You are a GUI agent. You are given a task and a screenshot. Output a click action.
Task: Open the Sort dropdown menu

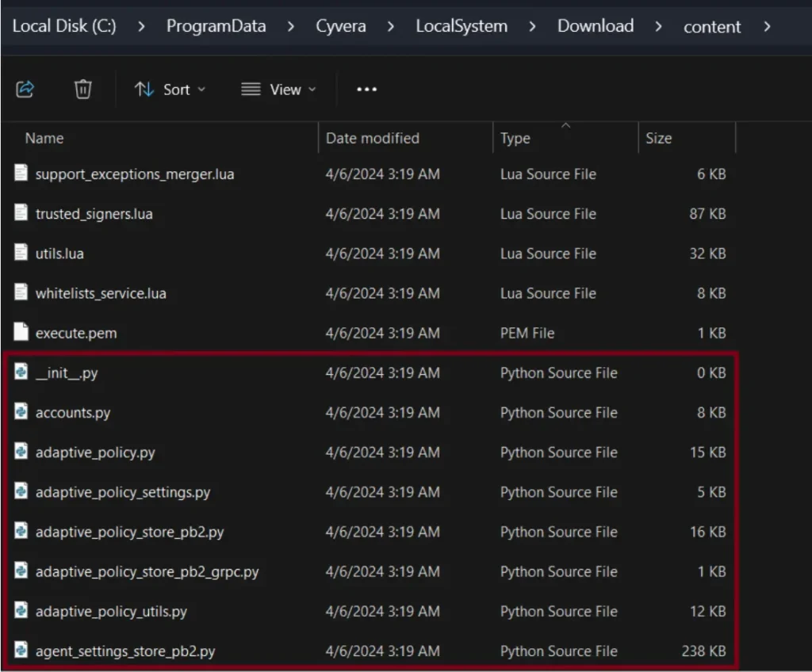[x=170, y=90]
